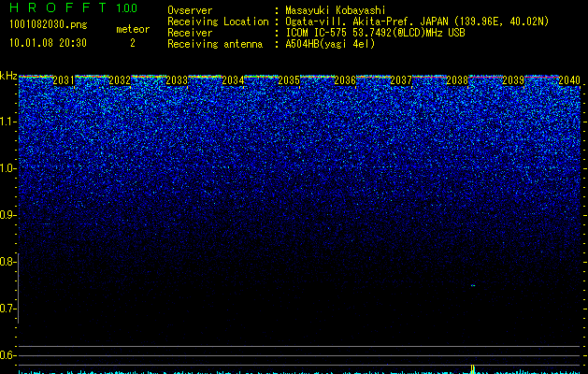Image resolution: width=588 pixels, height=374 pixels.
Task: Click the date stamp 10.01.08 20:30
Action: tap(48, 43)
